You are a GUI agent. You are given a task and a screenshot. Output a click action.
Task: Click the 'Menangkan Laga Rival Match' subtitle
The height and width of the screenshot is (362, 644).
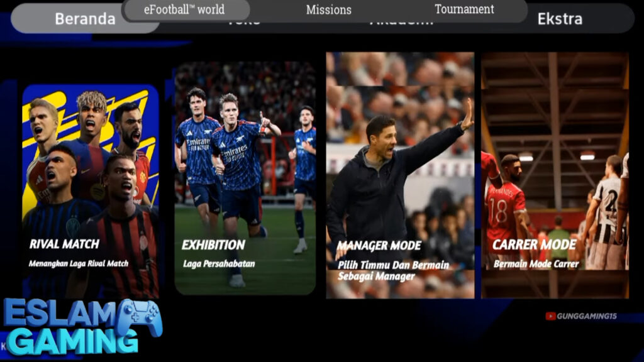point(79,263)
